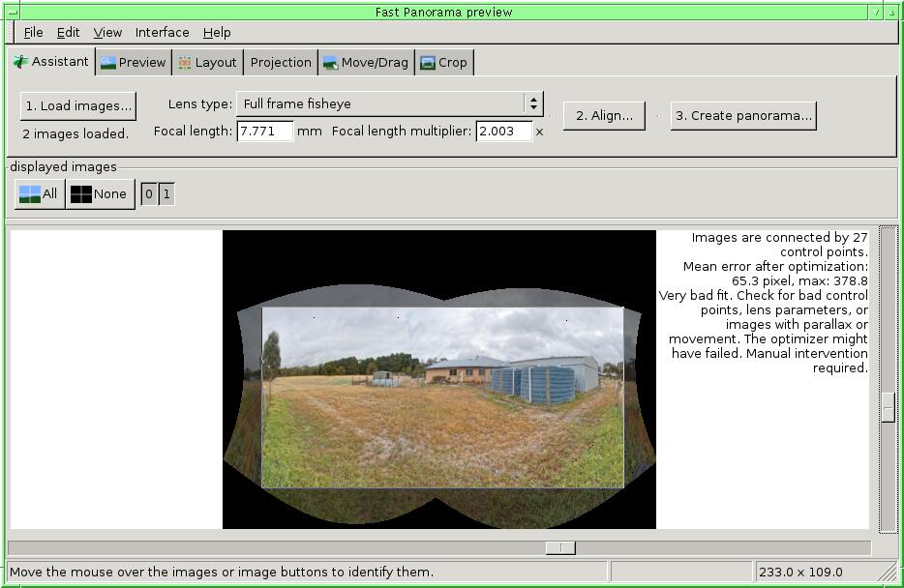The width and height of the screenshot is (904, 588).
Task: Click the Create panorama button
Action: (743, 115)
